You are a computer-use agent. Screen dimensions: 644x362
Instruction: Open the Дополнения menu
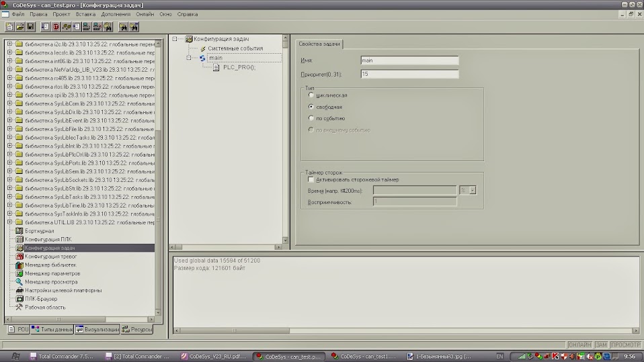(116, 14)
